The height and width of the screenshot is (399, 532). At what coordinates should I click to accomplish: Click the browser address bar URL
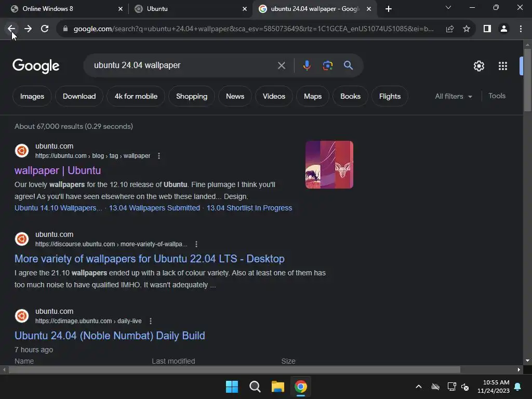click(x=254, y=29)
